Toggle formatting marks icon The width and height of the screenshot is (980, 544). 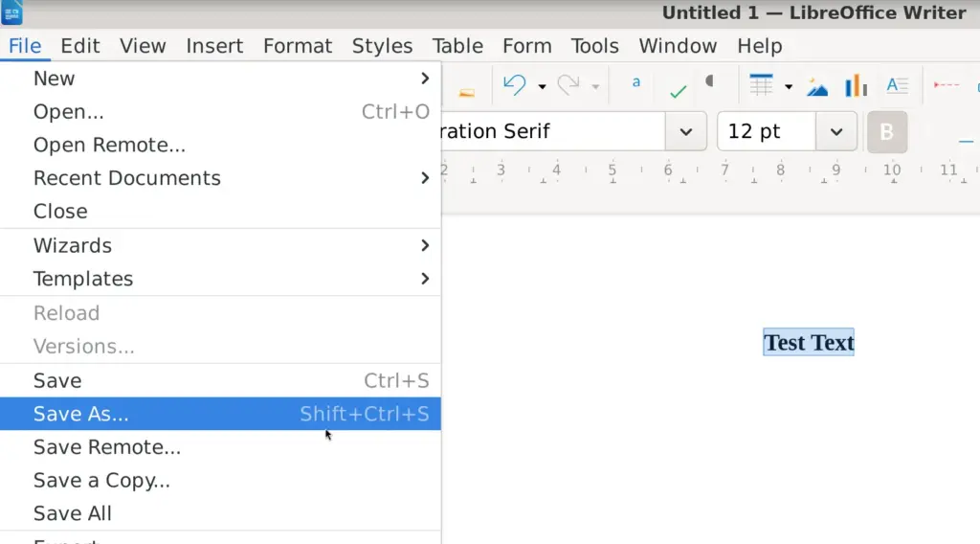[709, 82]
